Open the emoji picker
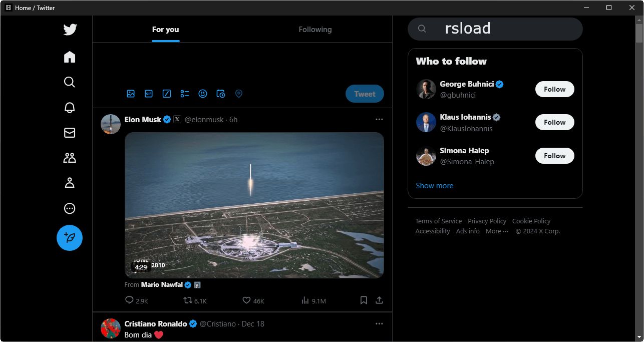 click(x=203, y=94)
